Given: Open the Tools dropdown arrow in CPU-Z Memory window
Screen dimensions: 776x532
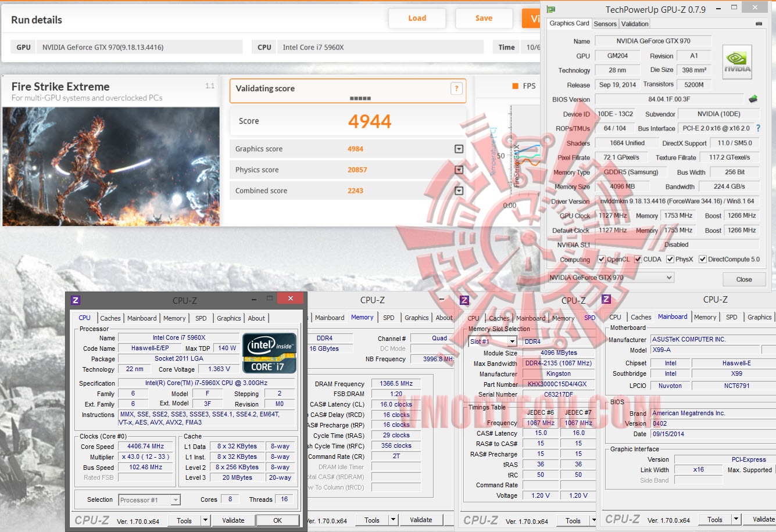Looking at the screenshot, I should (x=393, y=520).
